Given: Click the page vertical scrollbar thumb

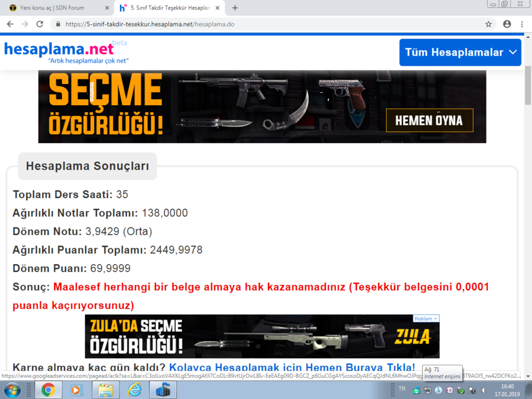Looking at the screenshot, I should point(528,86).
